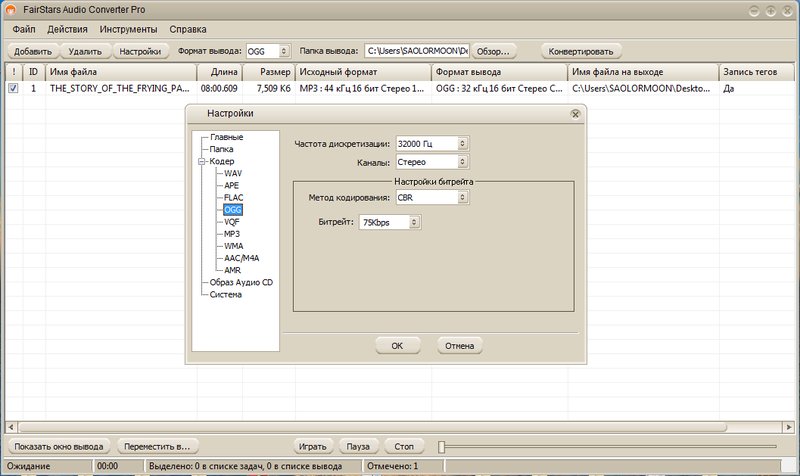Click the Да tag-writing cell
The width and height of the screenshot is (800, 476).
coord(729,89)
